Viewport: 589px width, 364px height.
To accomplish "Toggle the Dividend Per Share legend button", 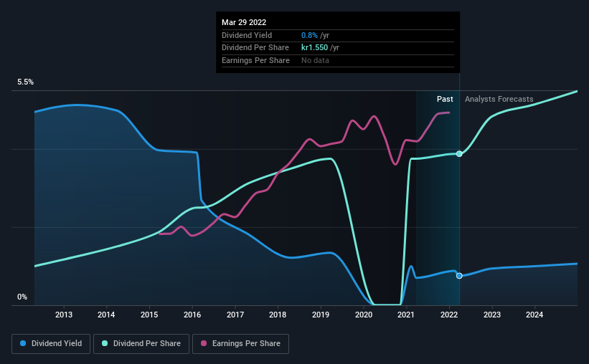I will tap(141, 344).
